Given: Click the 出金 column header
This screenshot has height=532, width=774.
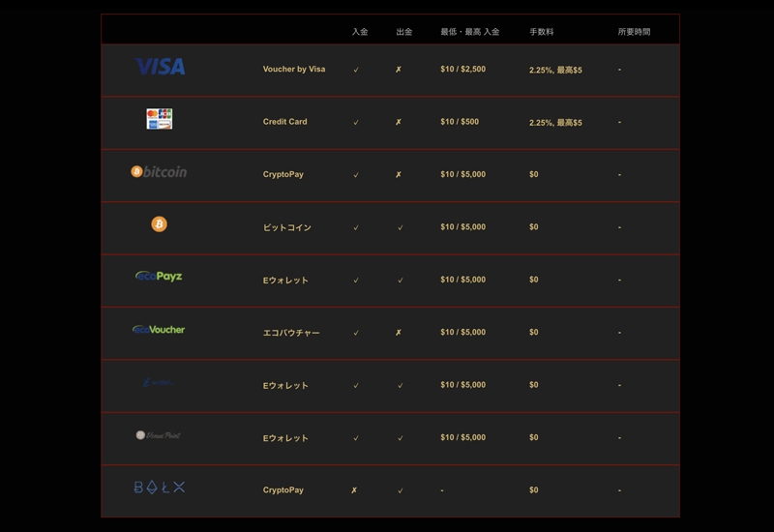Looking at the screenshot, I should coord(404,32).
